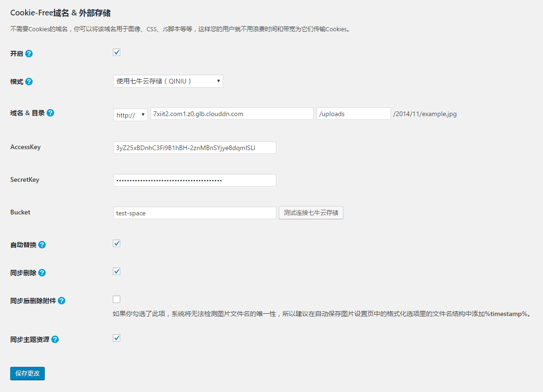Focus the domain field with clouddn.com
The image size is (543, 392).
[x=232, y=114]
